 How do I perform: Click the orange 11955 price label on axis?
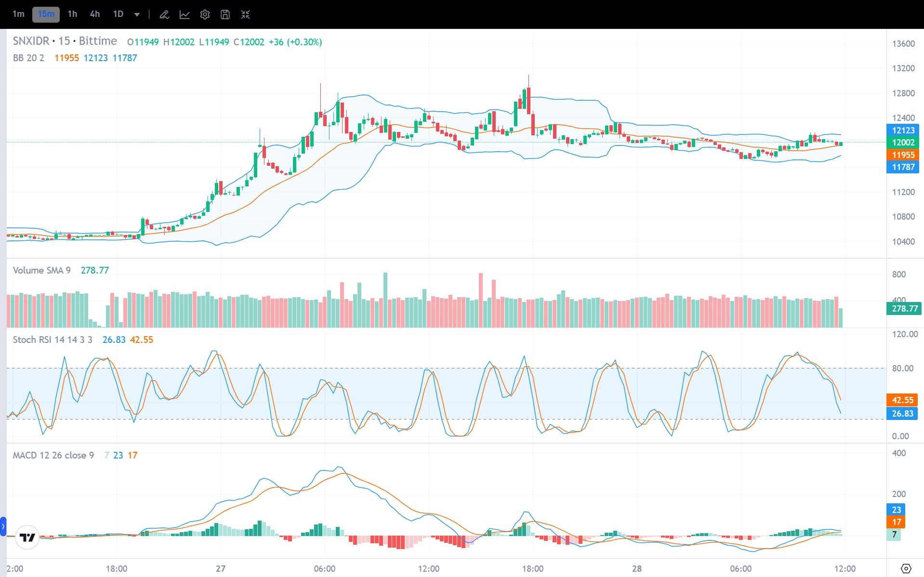coord(903,155)
